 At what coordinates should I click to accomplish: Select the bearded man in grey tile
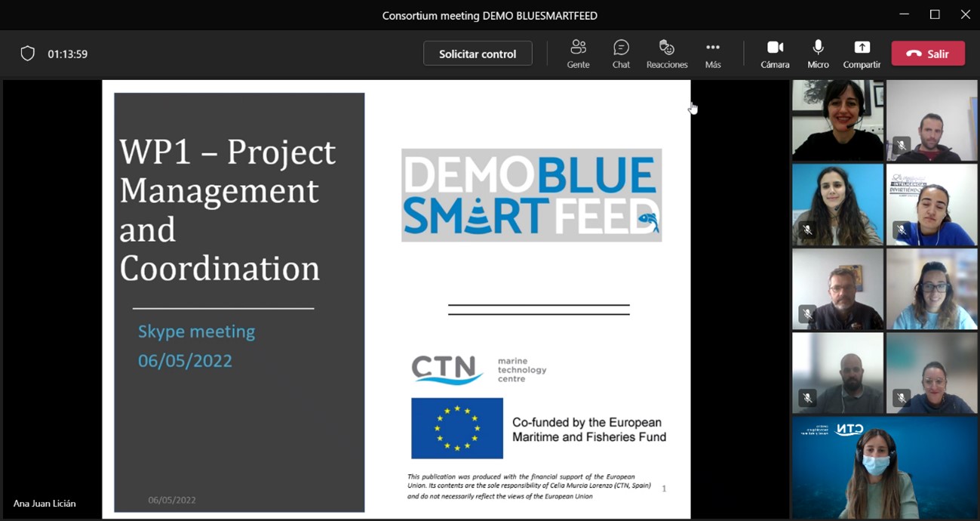tap(837, 373)
